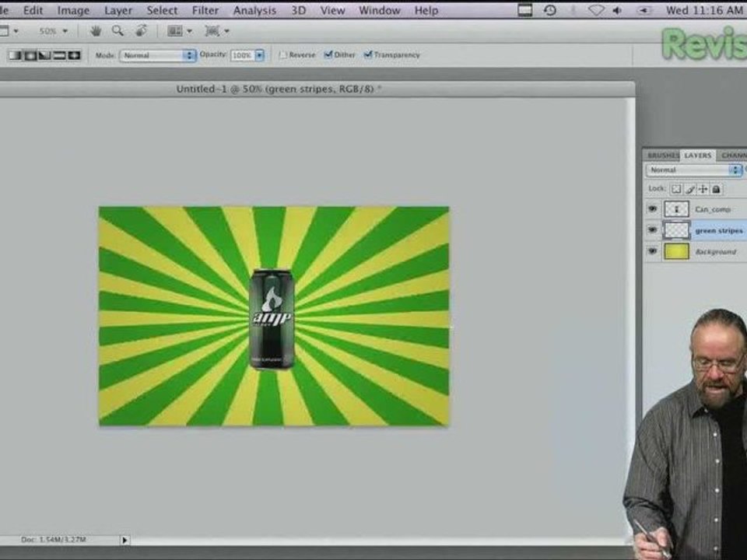
Task: Click the Can_comp layer thumbnail
Action: [676, 209]
